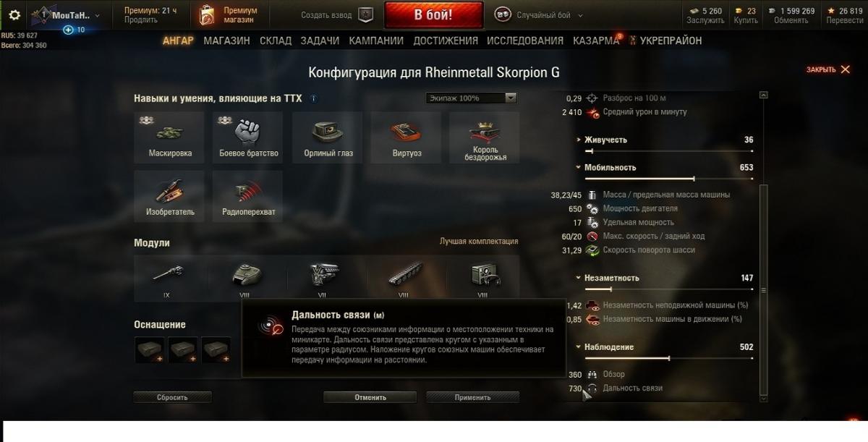Collapse the Незаметность stats section
Image resolution: width=868 pixels, height=442 pixels.
pyautogui.click(x=608, y=278)
